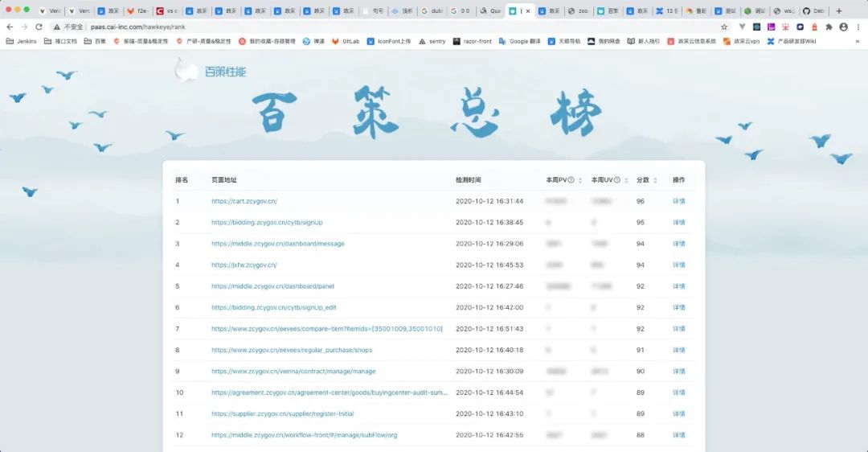Switch to the 13 tab
Viewport: 868px width, 452px height.
click(x=667, y=10)
